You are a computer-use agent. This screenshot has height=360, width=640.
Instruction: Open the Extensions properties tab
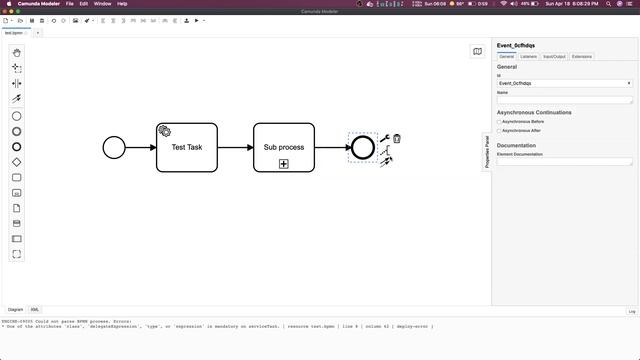click(582, 56)
